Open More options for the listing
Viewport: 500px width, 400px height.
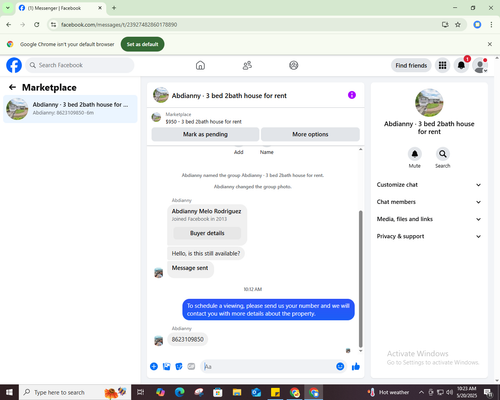(310, 134)
